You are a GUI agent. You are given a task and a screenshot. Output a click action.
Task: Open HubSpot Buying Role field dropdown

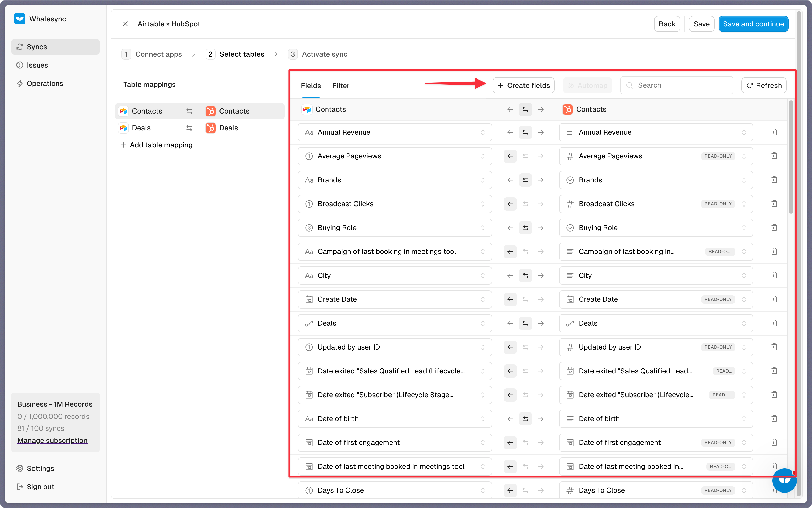[x=656, y=228]
